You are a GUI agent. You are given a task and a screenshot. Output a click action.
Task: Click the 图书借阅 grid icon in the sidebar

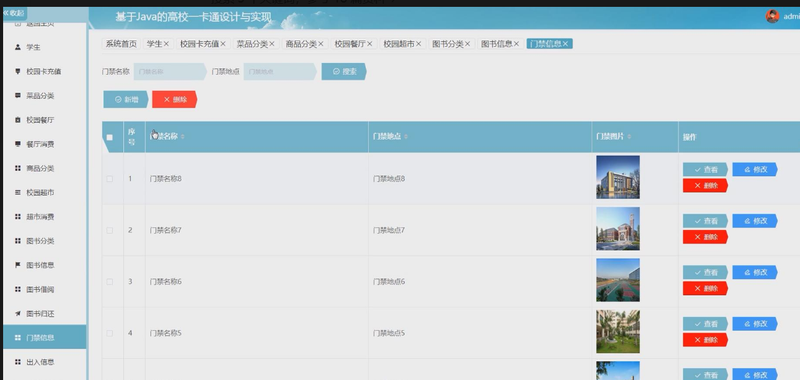18,289
